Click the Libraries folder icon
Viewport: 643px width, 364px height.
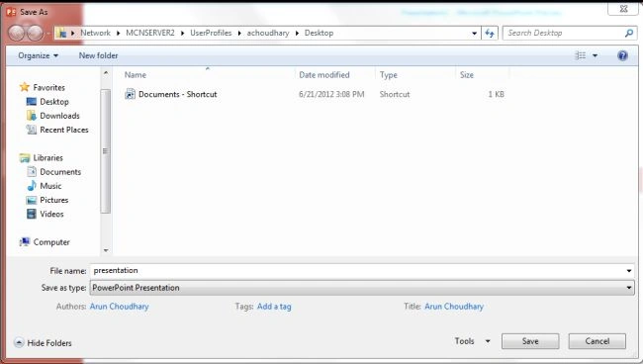[25, 158]
